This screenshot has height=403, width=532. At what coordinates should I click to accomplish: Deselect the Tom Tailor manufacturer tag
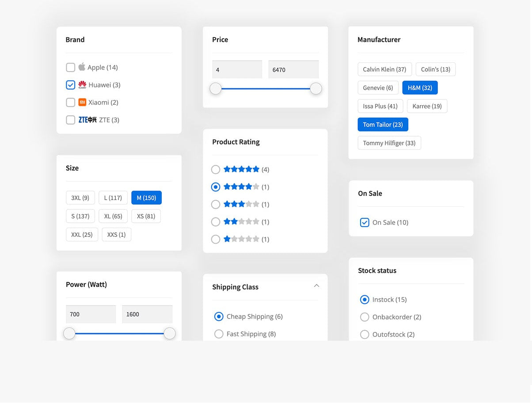(x=383, y=125)
